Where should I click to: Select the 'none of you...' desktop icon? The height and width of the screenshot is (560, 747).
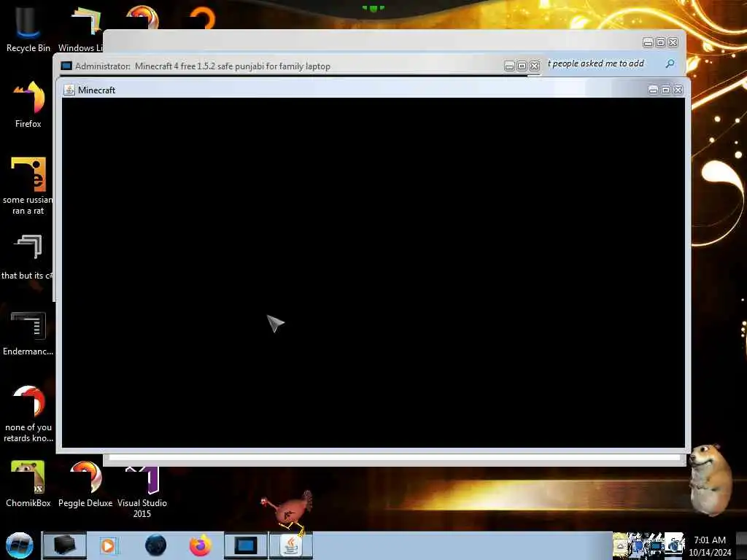[28, 413]
